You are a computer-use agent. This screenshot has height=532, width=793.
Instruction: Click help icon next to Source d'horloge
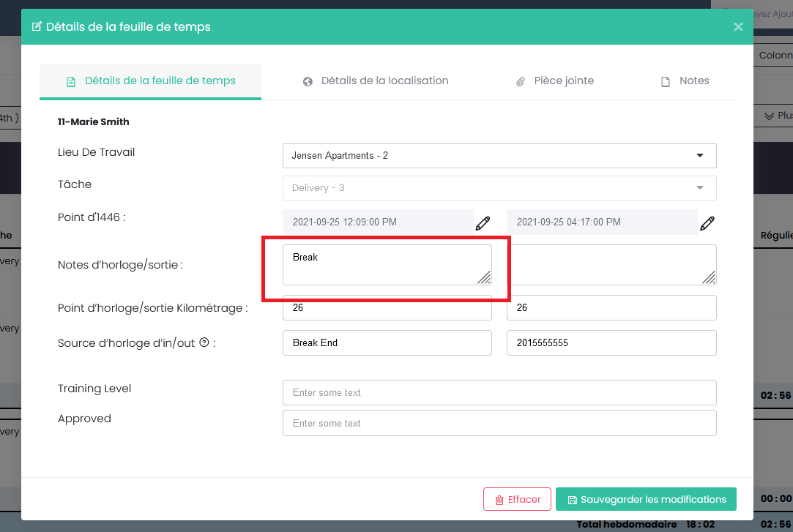[x=204, y=342]
